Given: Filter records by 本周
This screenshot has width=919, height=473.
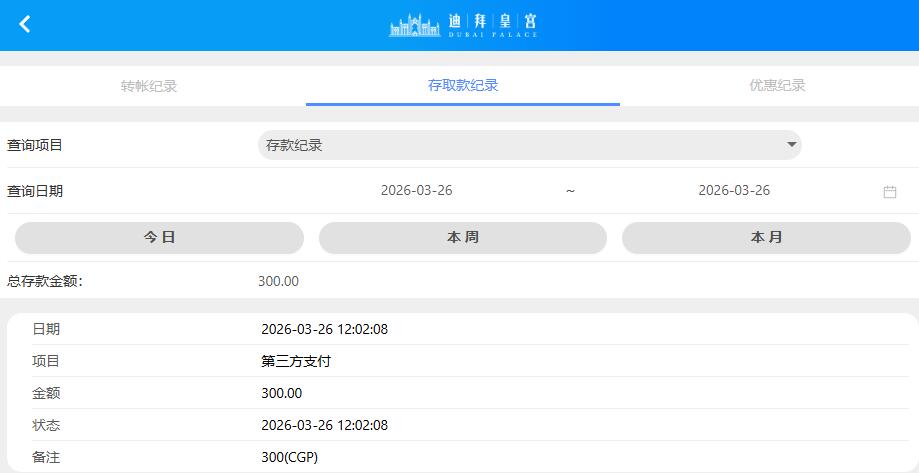Looking at the screenshot, I should click(462, 238).
